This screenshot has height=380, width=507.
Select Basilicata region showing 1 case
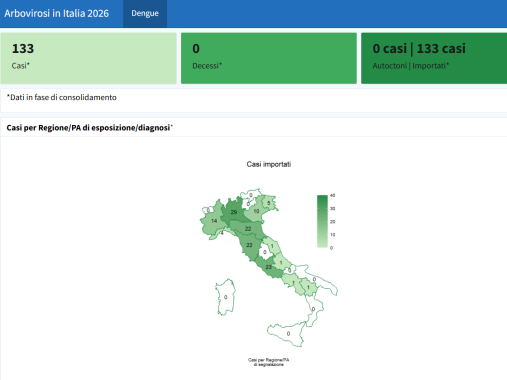(308, 287)
